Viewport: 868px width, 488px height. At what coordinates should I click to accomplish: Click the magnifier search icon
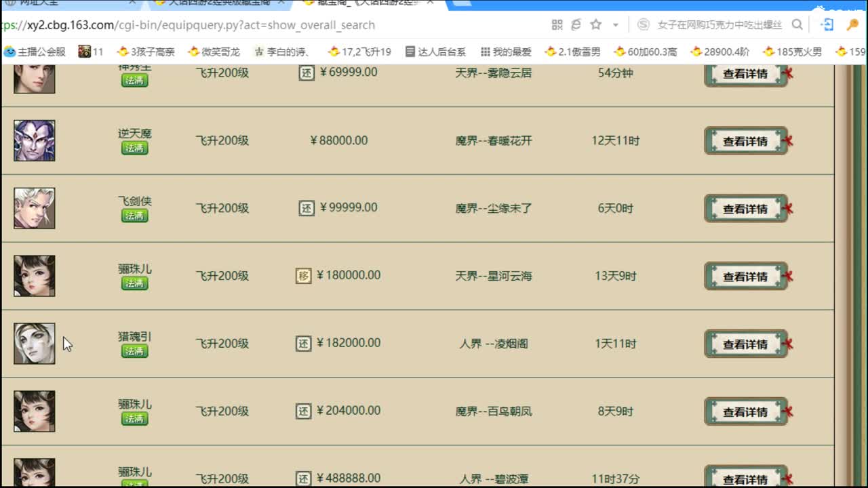(x=797, y=25)
